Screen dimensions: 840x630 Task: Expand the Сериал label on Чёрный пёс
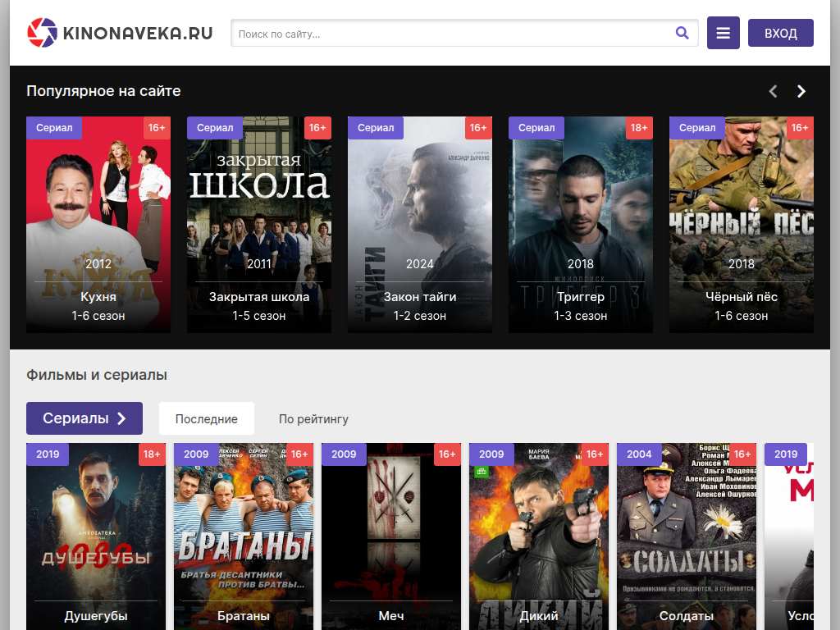click(697, 128)
